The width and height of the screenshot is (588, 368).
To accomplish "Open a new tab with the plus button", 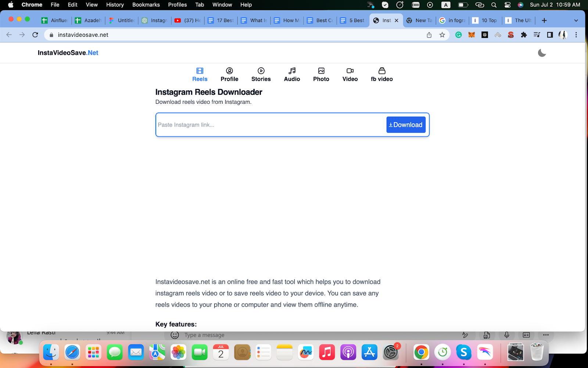I will [544, 21].
